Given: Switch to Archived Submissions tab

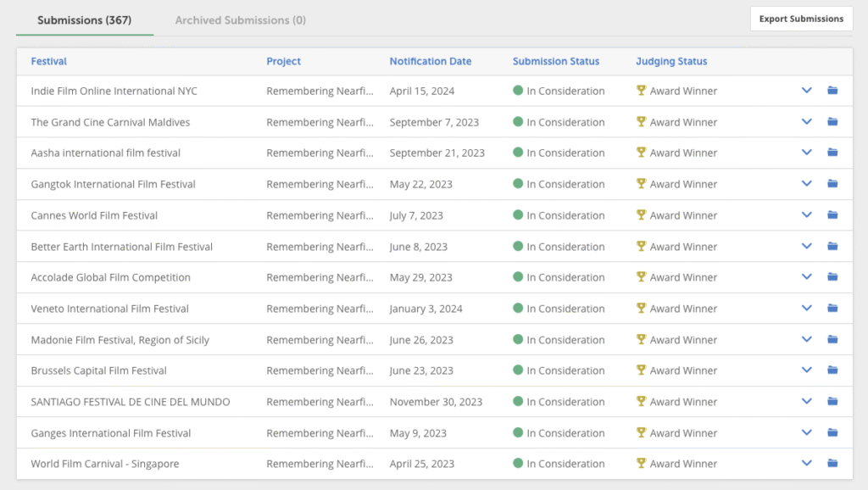Looking at the screenshot, I should (x=240, y=20).
